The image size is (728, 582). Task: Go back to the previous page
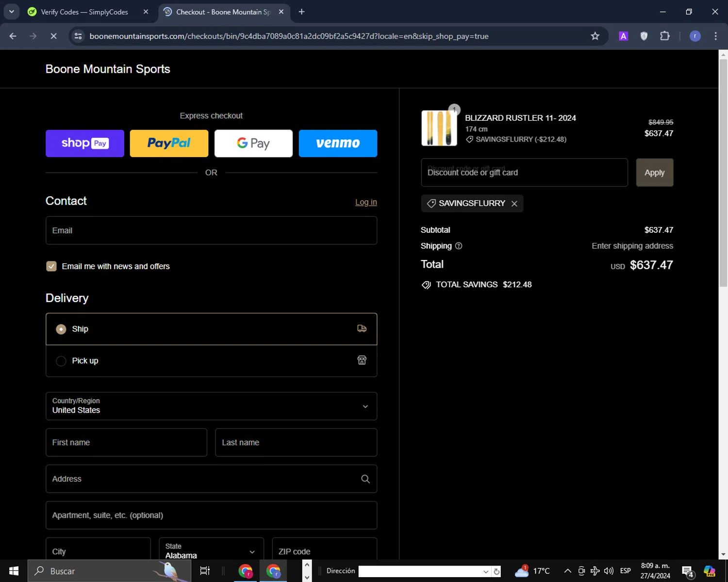coord(13,36)
